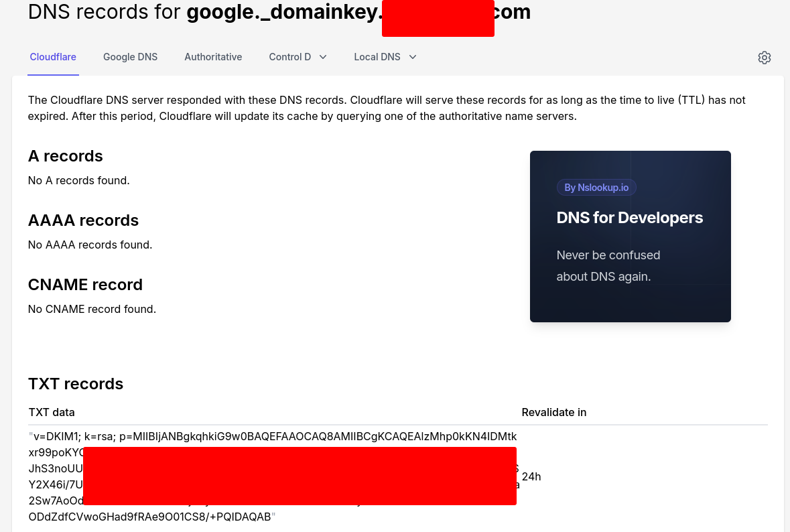Click the By Nslookup.io badge
790x532 pixels.
(596, 188)
